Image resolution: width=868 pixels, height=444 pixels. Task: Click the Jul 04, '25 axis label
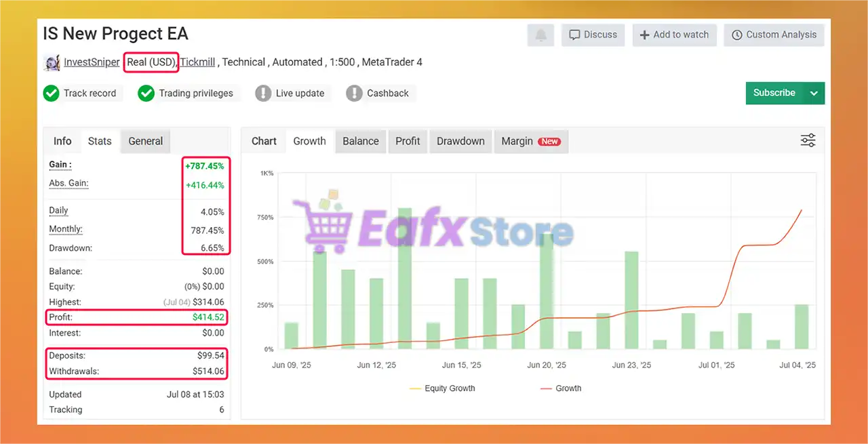[797, 365]
